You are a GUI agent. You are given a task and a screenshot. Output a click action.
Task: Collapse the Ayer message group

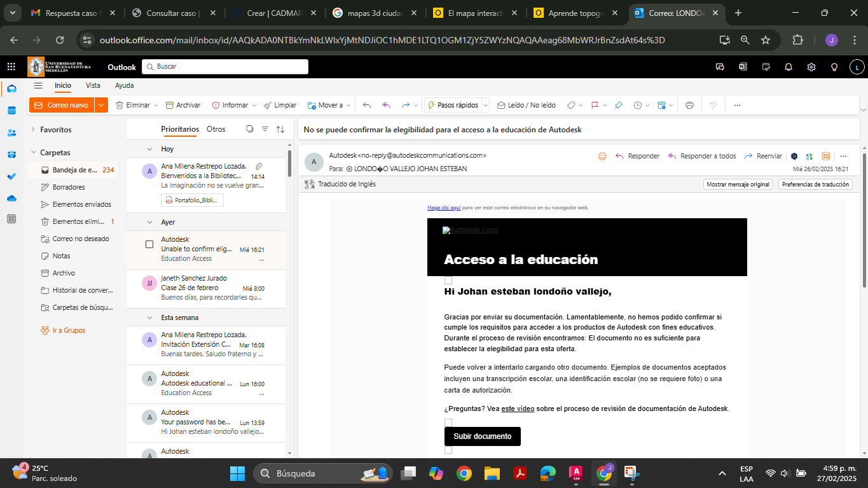150,222
